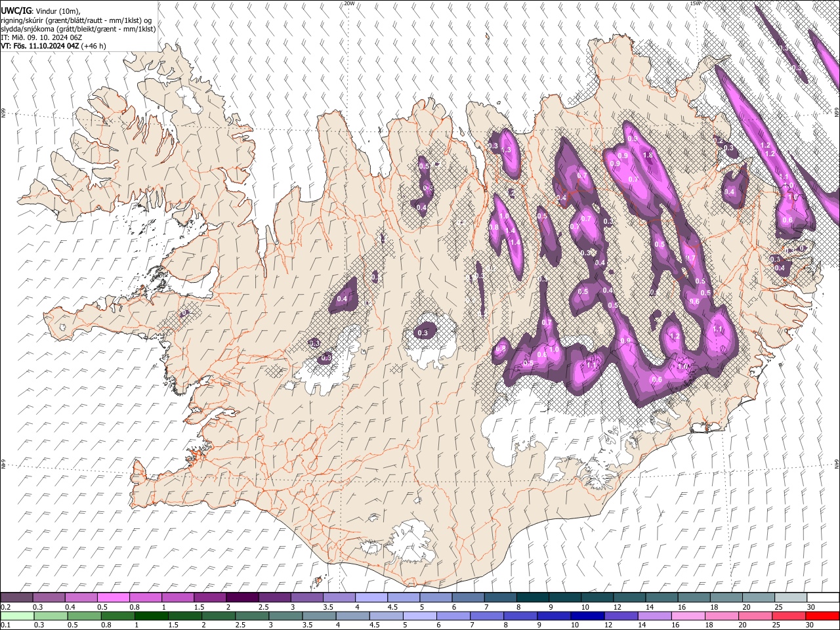840x630 pixels.
Task: Click the snow legend swatch between 0.2 and 0.3
Action: [17, 598]
